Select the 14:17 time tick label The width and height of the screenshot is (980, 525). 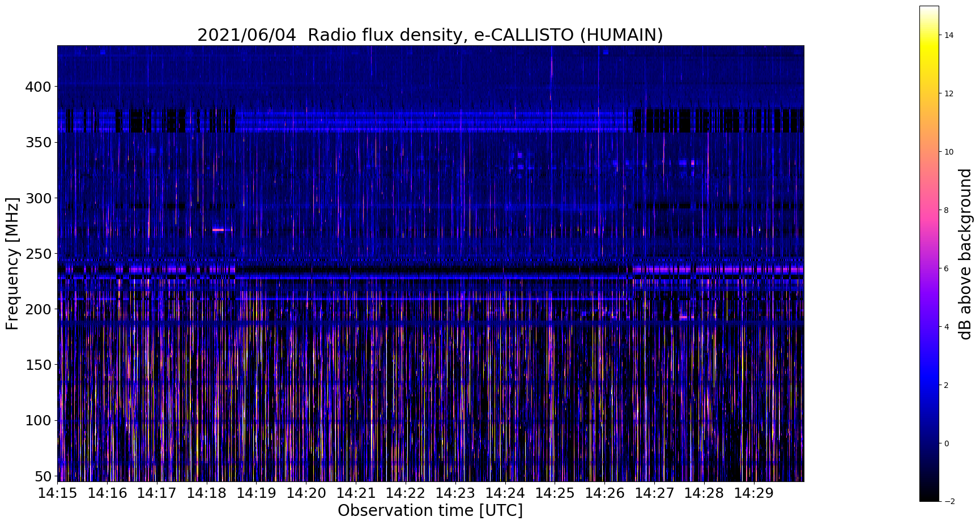tap(157, 493)
